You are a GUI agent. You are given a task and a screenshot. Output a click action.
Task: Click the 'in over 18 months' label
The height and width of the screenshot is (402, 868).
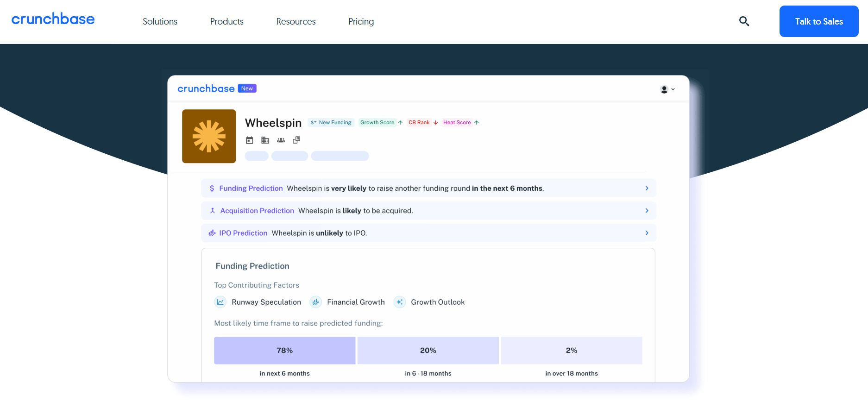pyautogui.click(x=572, y=373)
